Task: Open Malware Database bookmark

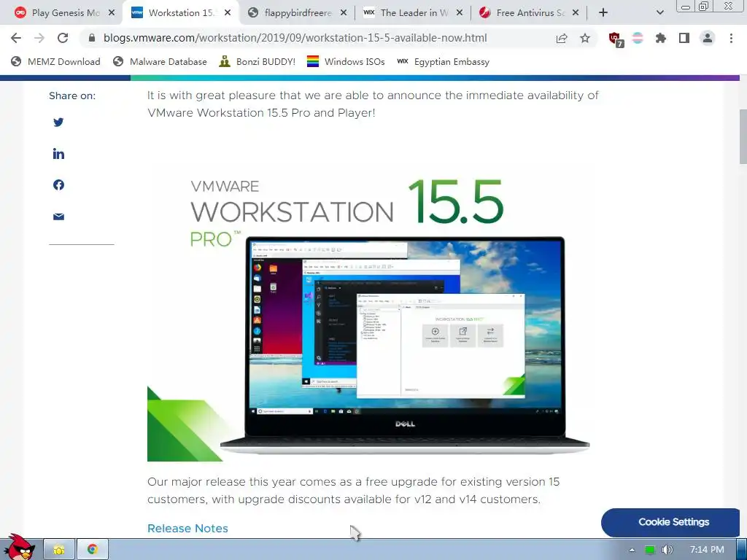Action: 160,61
